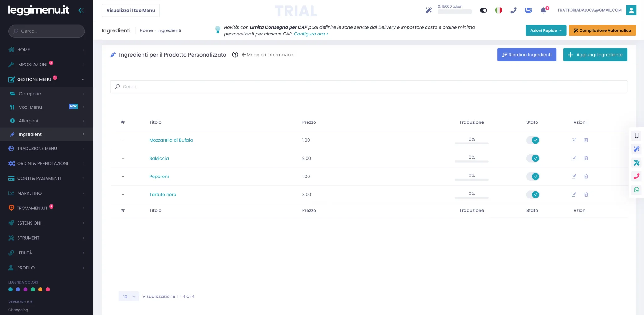Click the Aggiungi Ingrediente button
The height and width of the screenshot is (315, 644).
coord(595,55)
